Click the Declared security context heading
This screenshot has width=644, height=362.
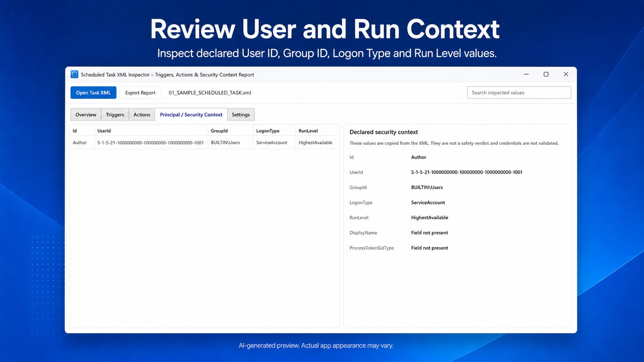[384, 132]
